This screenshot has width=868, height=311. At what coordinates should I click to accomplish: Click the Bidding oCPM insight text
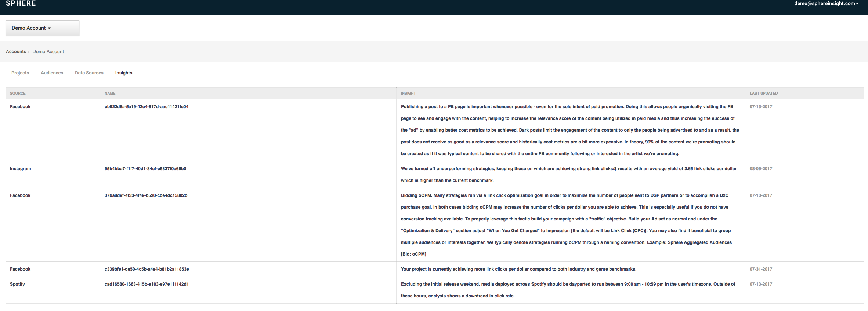tap(566, 225)
